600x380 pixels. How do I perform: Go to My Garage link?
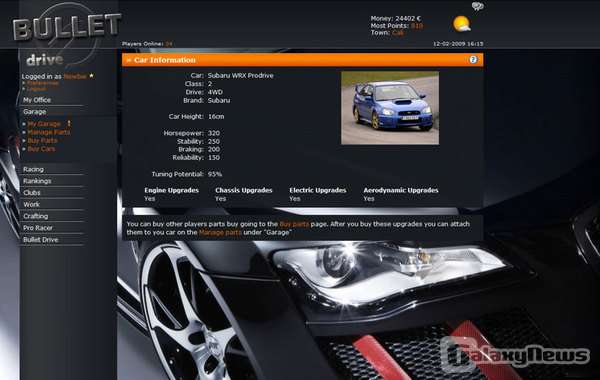pos(44,124)
